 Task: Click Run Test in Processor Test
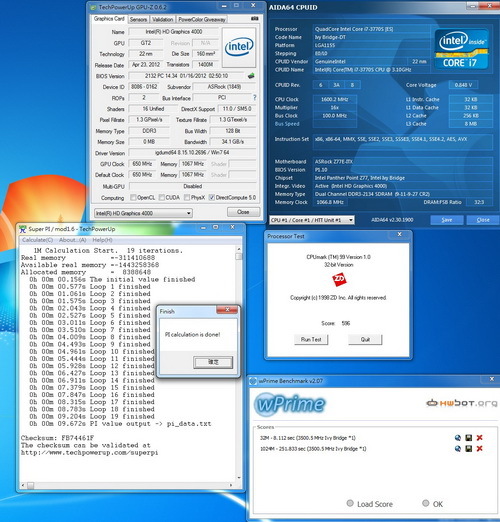click(311, 339)
